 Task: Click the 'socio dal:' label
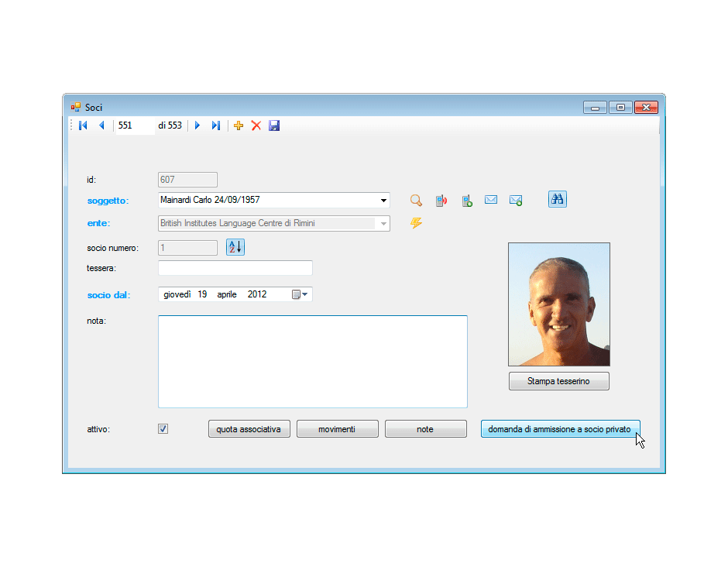point(108,295)
